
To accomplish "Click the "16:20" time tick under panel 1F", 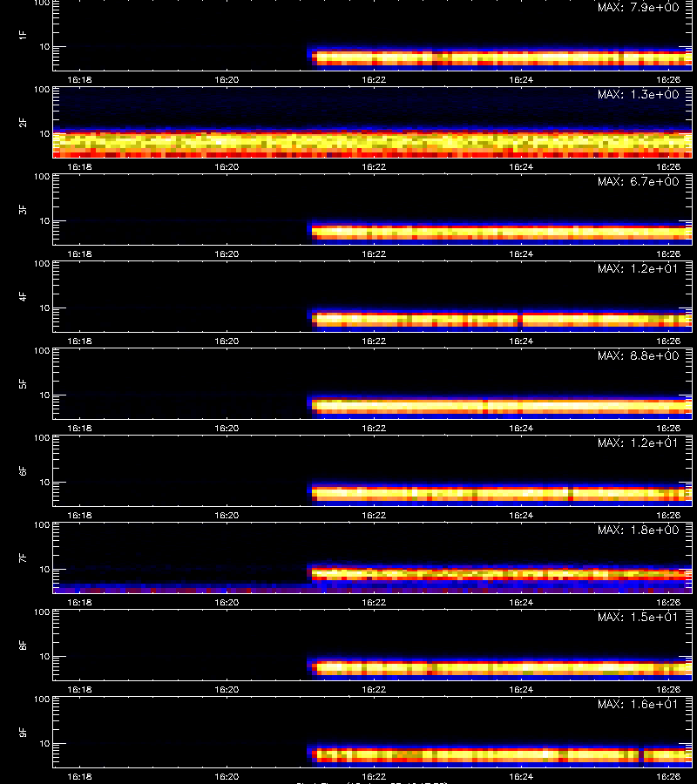I will click(227, 79).
